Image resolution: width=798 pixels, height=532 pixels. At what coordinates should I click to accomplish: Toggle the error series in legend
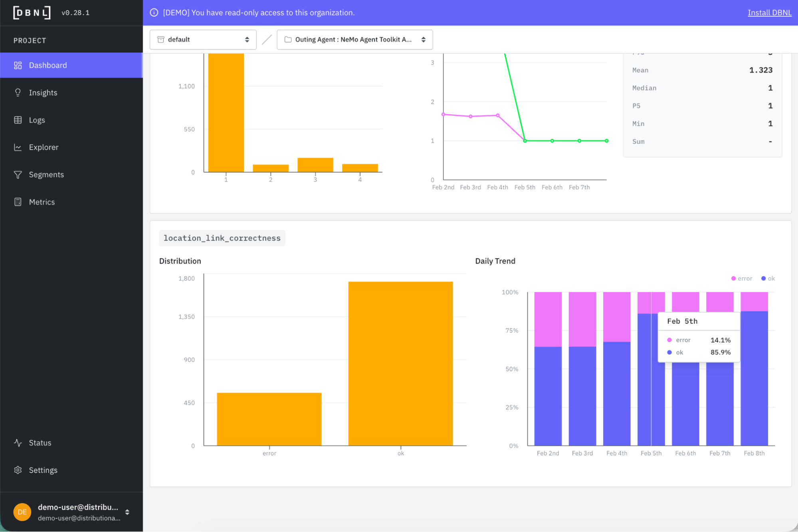[742, 279]
